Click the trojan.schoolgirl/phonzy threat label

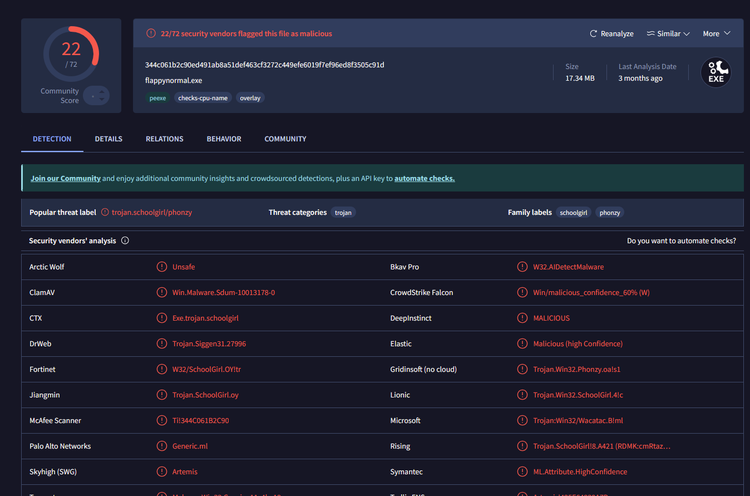[152, 212]
